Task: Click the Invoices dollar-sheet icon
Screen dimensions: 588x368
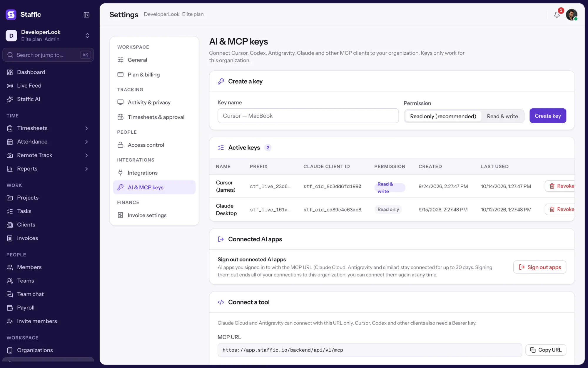Action: click(x=10, y=238)
